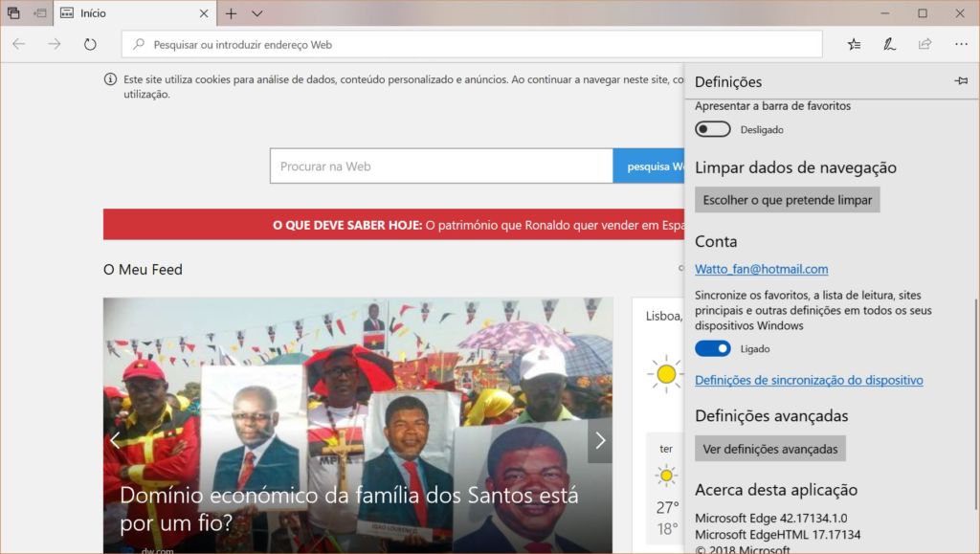Open the Settings and more menu
980x554 pixels.
(x=961, y=44)
